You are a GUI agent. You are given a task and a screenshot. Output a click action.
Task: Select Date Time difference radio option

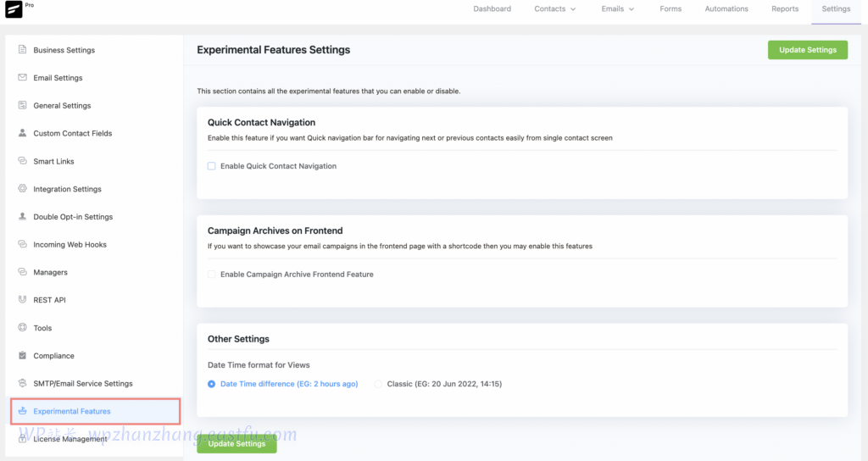(212, 384)
